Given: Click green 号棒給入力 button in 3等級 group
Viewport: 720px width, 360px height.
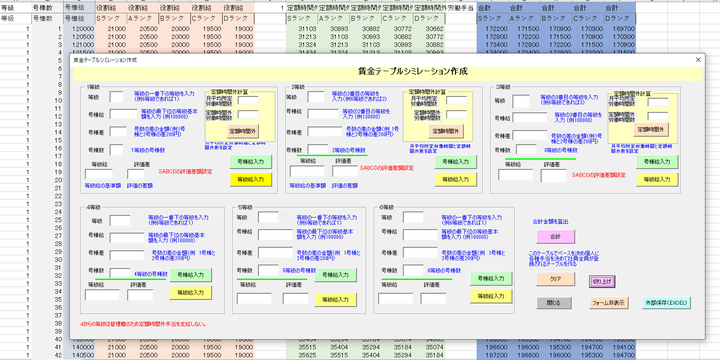Looking at the screenshot, I should [x=657, y=162].
